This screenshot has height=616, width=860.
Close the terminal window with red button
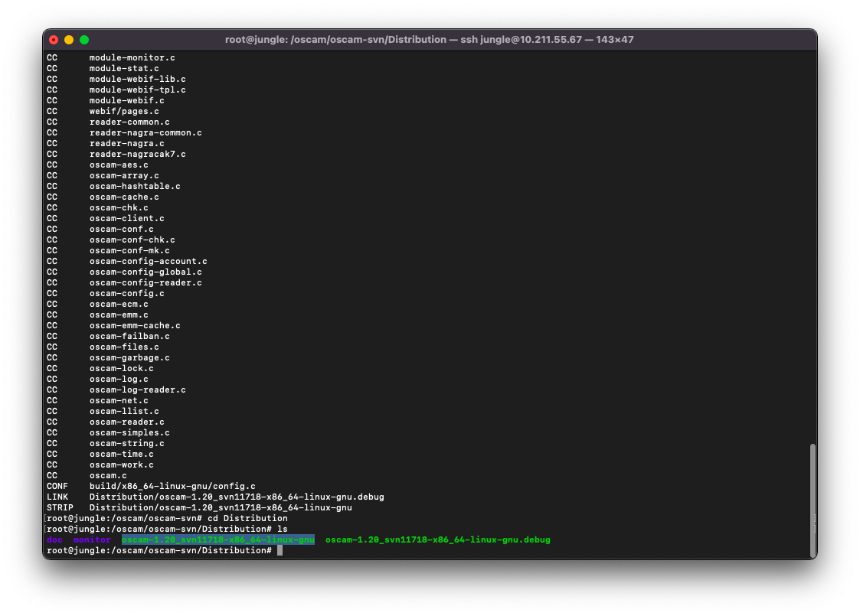point(54,40)
